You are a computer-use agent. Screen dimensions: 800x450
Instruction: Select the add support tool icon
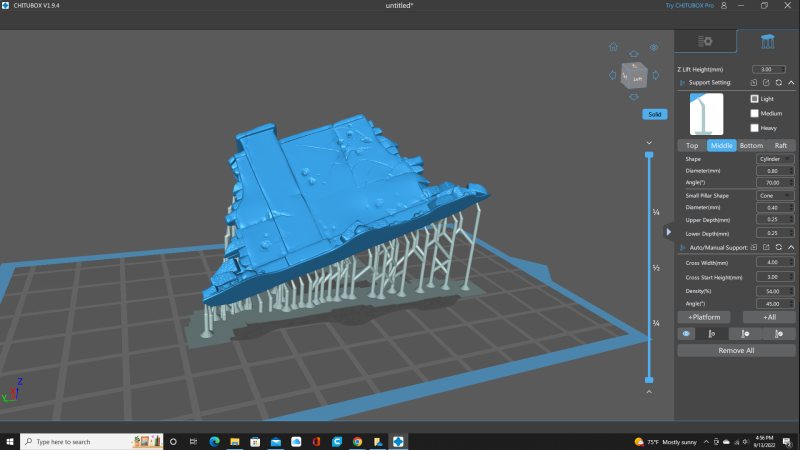coord(711,334)
